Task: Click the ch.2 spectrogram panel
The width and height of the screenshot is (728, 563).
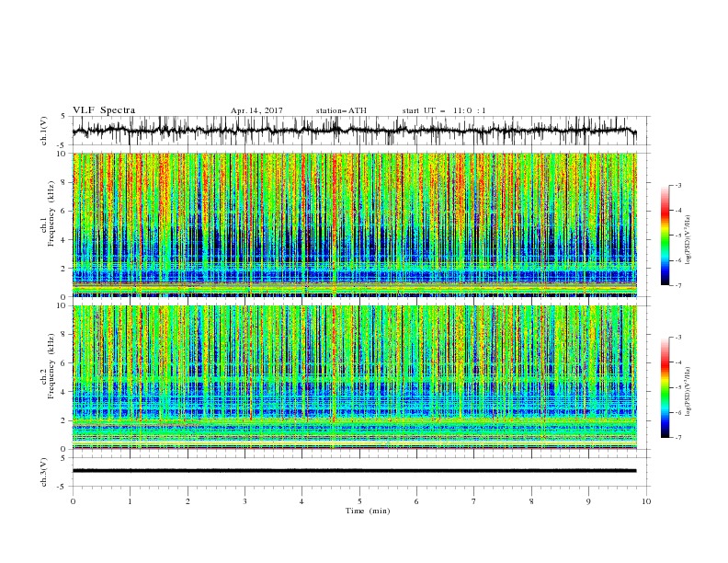Action: coord(355,377)
